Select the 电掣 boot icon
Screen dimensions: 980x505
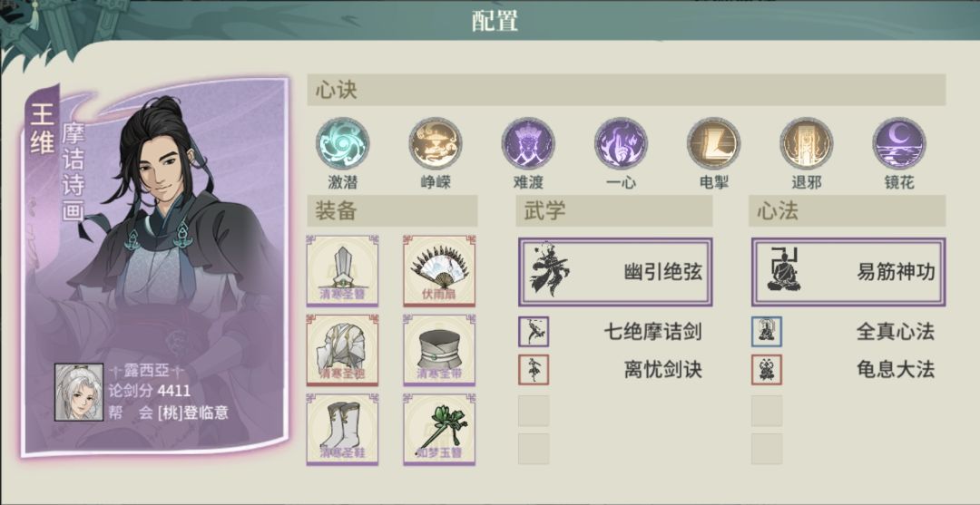714,144
